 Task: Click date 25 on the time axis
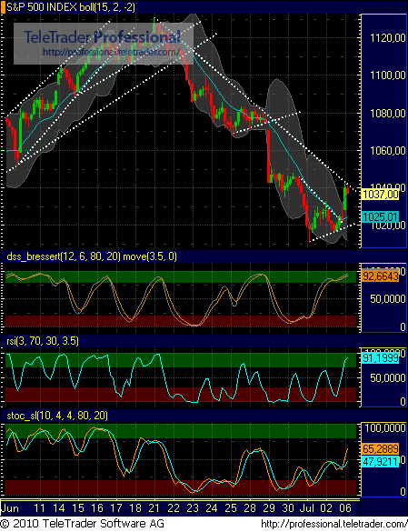coord(231,508)
